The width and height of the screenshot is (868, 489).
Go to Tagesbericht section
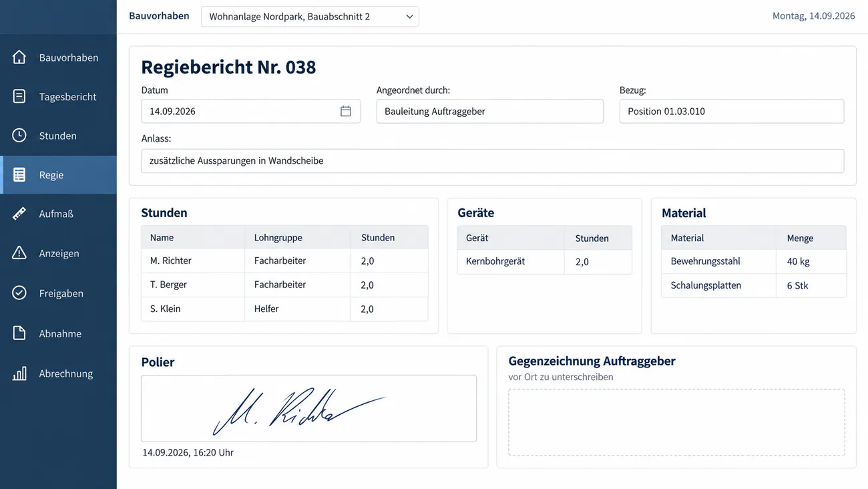(x=58, y=96)
